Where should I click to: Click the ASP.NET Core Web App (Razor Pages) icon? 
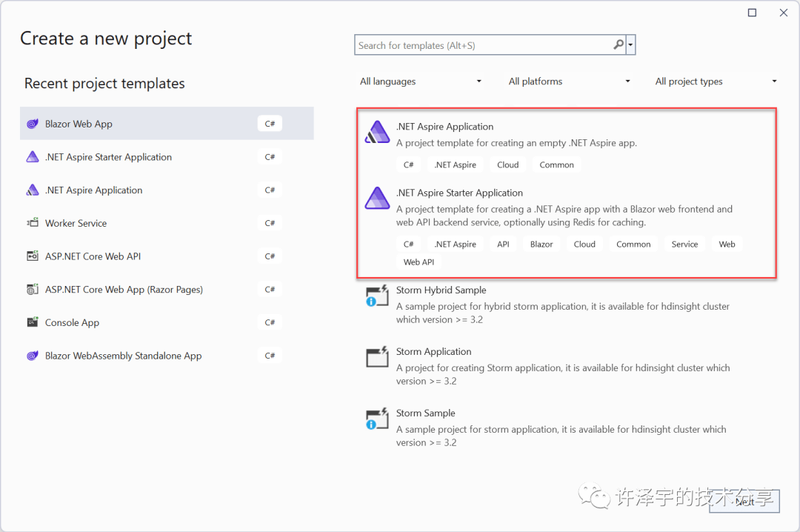tap(33, 289)
